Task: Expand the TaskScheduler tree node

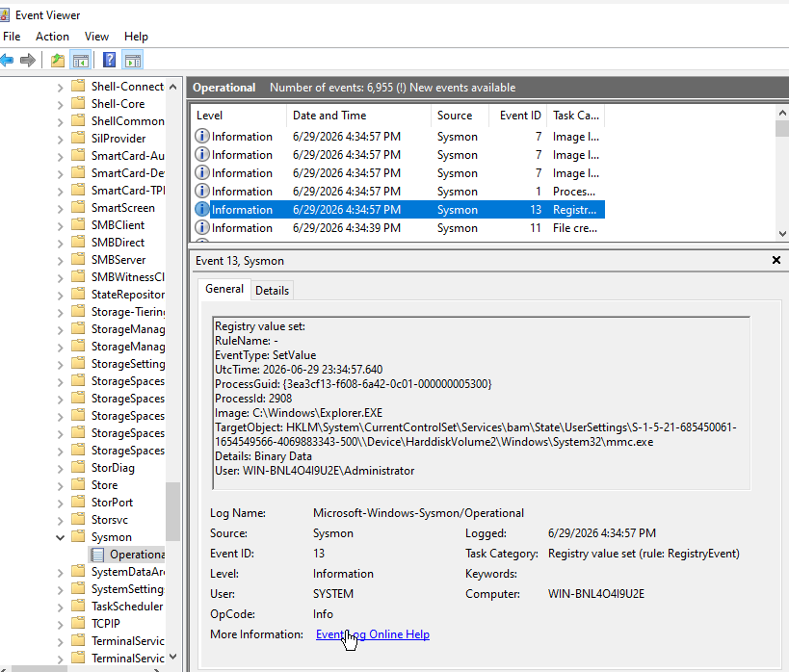Action: point(60,607)
